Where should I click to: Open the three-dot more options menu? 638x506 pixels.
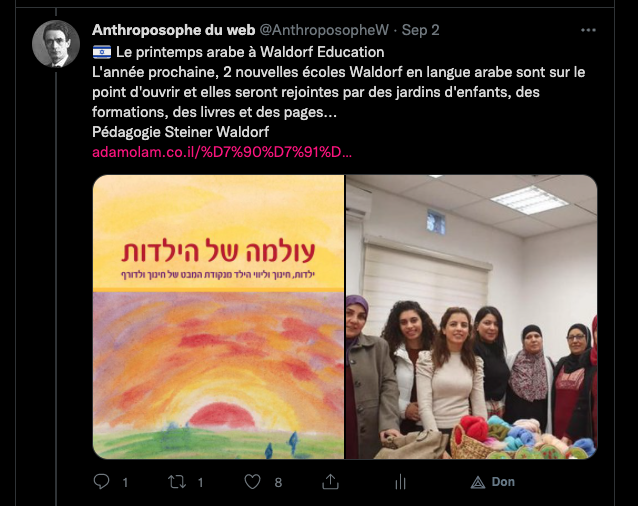tap(588, 30)
